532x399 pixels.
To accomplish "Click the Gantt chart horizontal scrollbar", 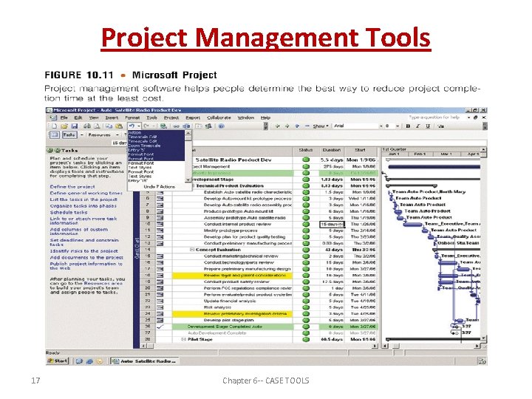I will click(432, 346).
